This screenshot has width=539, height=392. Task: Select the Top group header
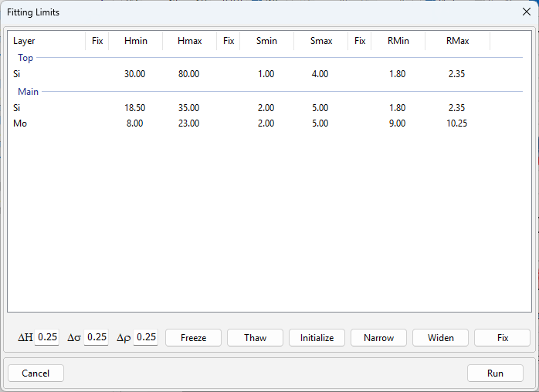pyautogui.click(x=25, y=58)
